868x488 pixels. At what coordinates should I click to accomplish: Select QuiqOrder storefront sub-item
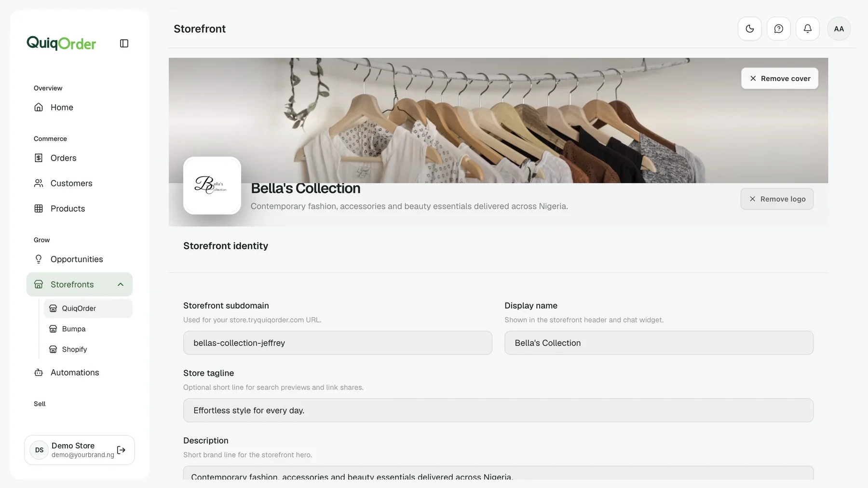point(88,309)
